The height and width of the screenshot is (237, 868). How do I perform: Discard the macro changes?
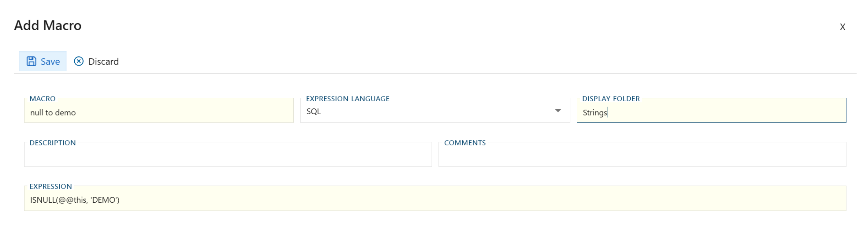[x=96, y=61]
